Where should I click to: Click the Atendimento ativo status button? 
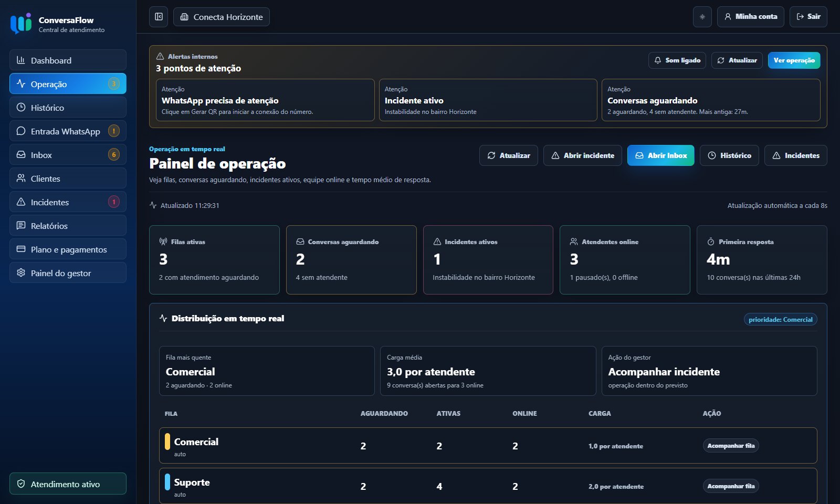coord(68,484)
